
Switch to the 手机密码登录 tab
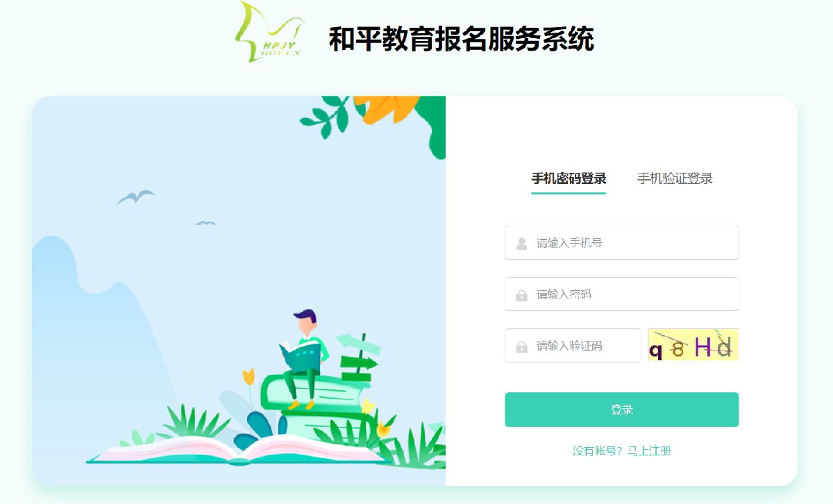[x=569, y=178]
